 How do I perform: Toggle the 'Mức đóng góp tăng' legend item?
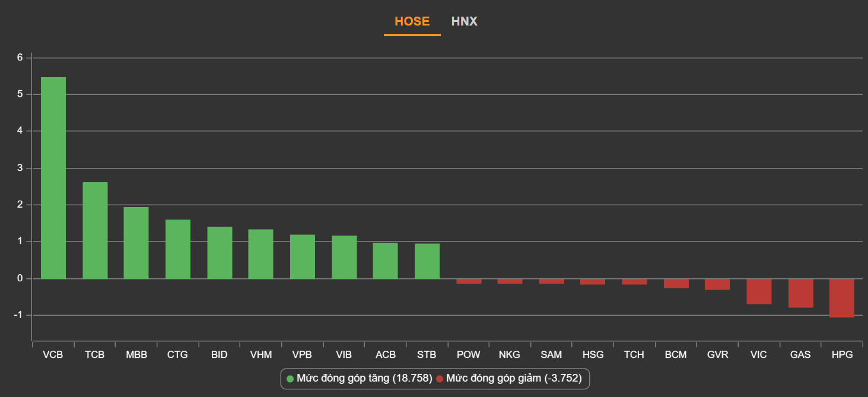pyautogui.click(x=364, y=378)
